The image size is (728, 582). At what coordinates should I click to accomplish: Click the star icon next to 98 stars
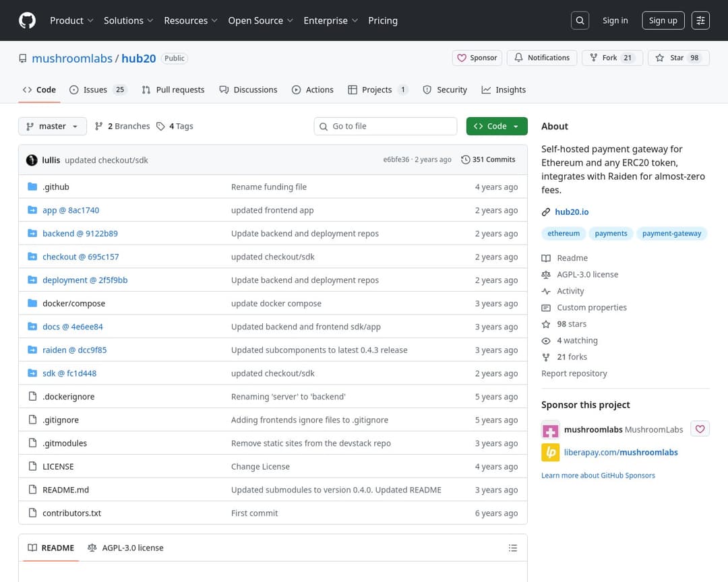tap(546, 324)
